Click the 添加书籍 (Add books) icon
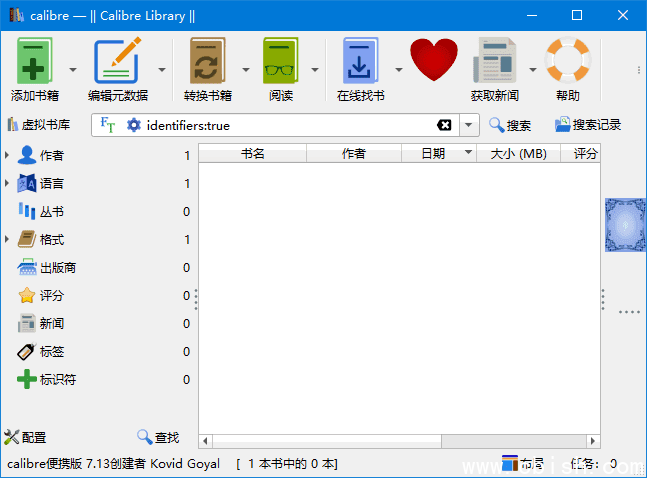The width and height of the screenshot is (647, 478). (36, 63)
